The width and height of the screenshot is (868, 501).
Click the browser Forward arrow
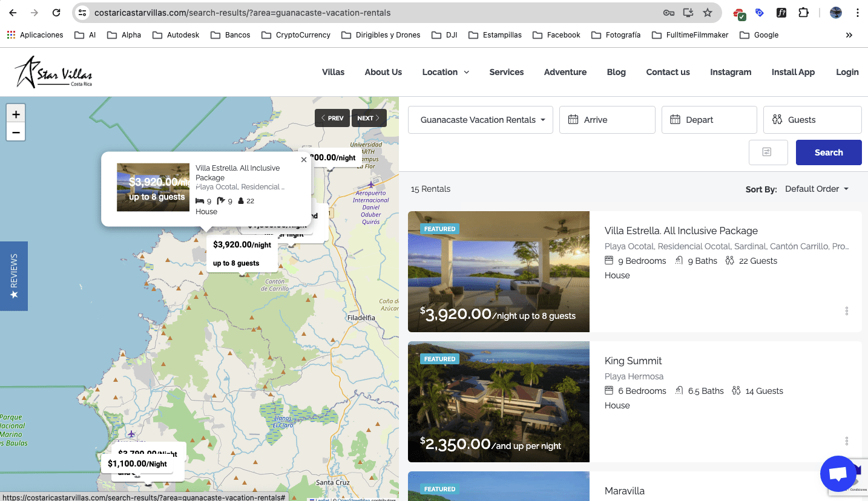(x=35, y=13)
